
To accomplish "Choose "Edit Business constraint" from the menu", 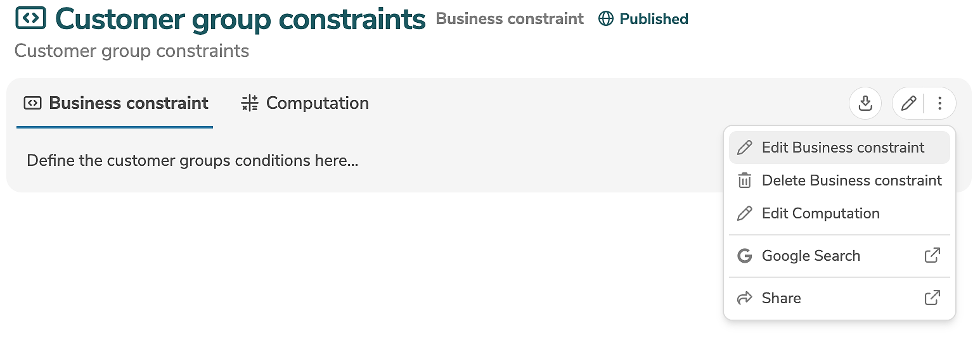I will [x=842, y=147].
